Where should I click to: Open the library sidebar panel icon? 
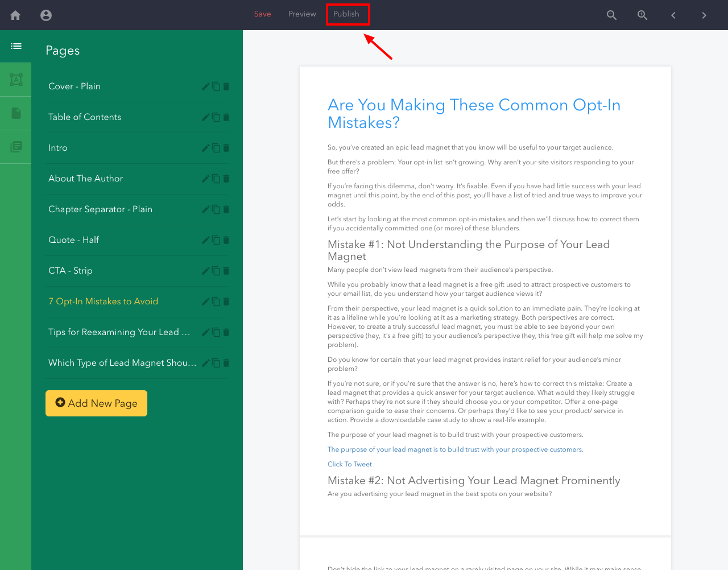tap(16, 147)
